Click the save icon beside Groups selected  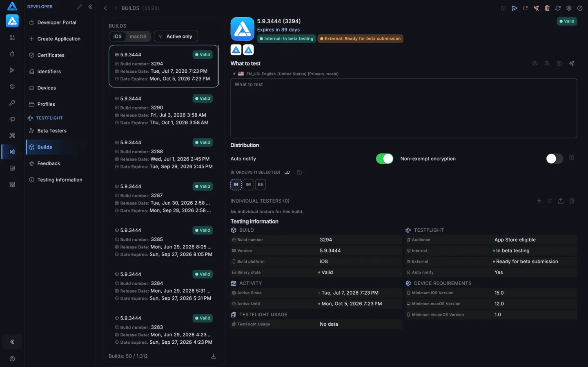coord(299,172)
